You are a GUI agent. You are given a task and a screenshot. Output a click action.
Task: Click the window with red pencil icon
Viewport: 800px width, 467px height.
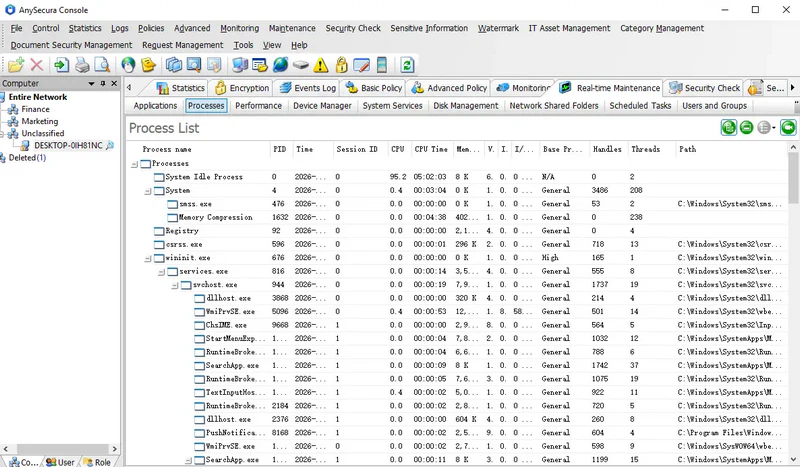[361, 65]
